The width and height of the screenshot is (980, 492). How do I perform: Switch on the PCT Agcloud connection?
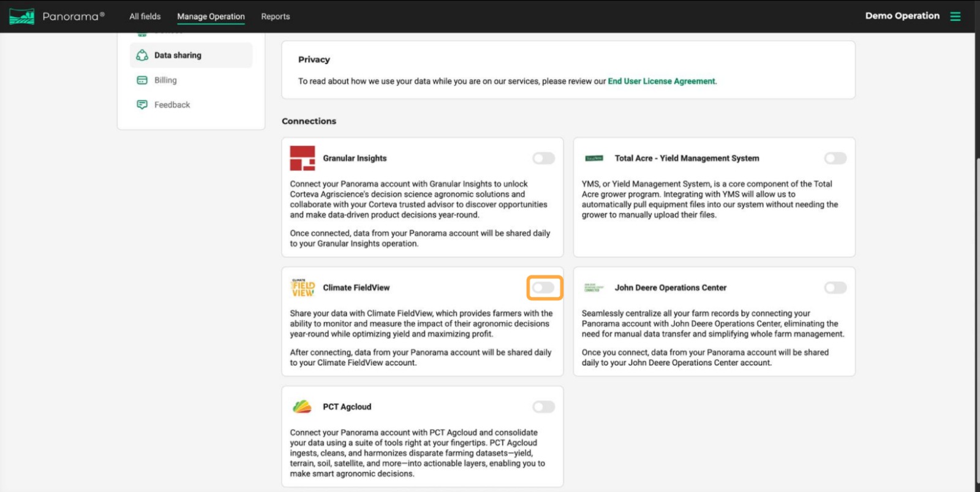pos(543,407)
